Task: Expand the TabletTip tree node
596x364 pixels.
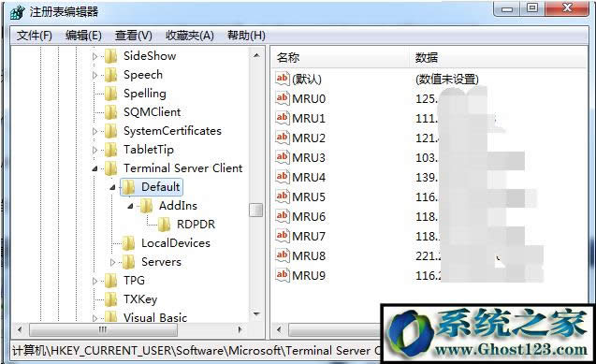Action: tap(94, 150)
